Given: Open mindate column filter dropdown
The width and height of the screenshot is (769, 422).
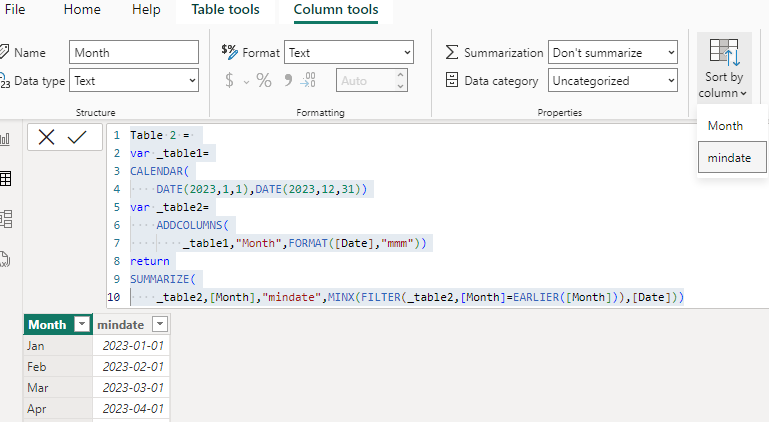Looking at the screenshot, I should [160, 324].
